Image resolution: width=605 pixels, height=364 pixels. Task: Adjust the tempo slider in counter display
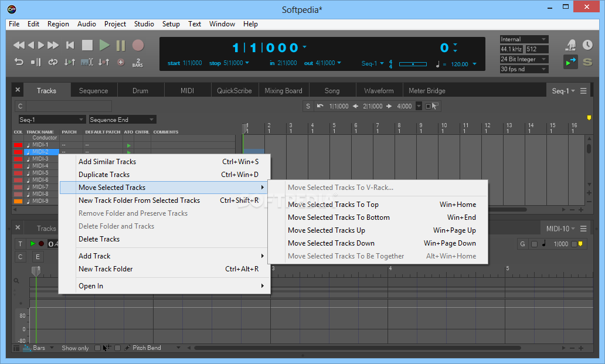pyautogui.click(x=413, y=64)
